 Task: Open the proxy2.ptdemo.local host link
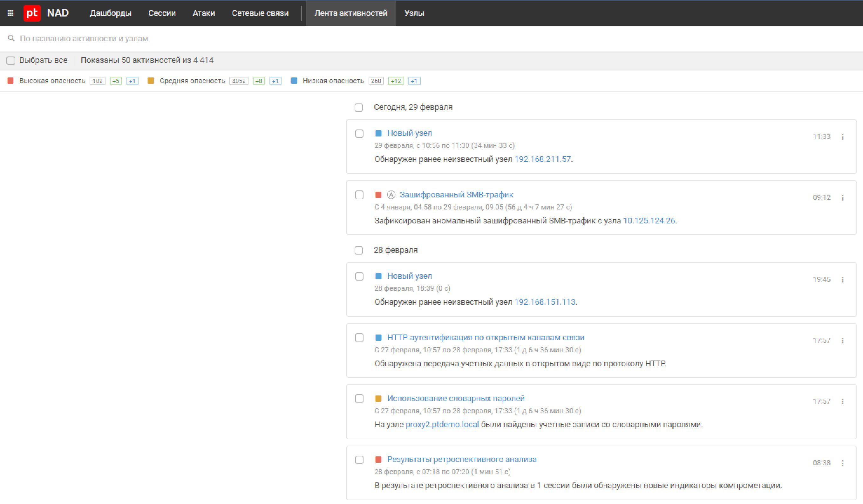[442, 424]
